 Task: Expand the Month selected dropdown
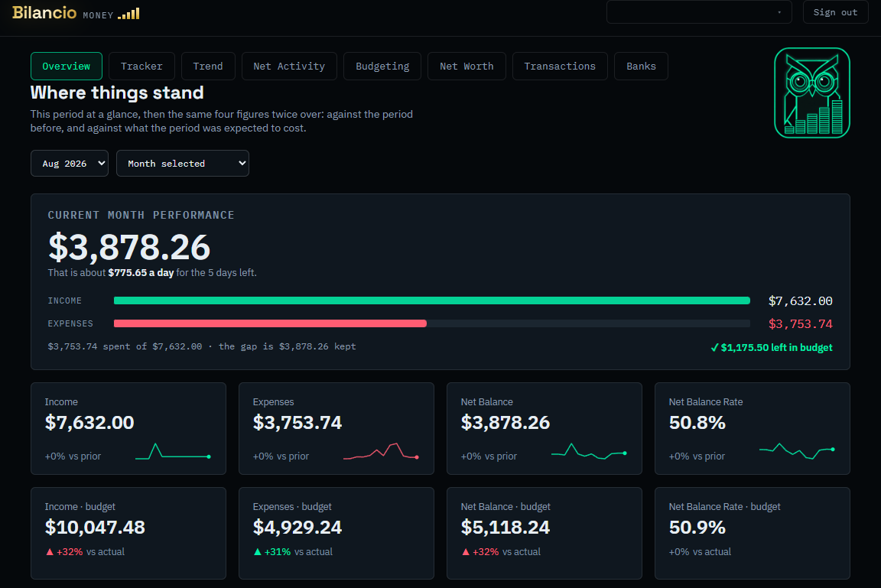(183, 164)
